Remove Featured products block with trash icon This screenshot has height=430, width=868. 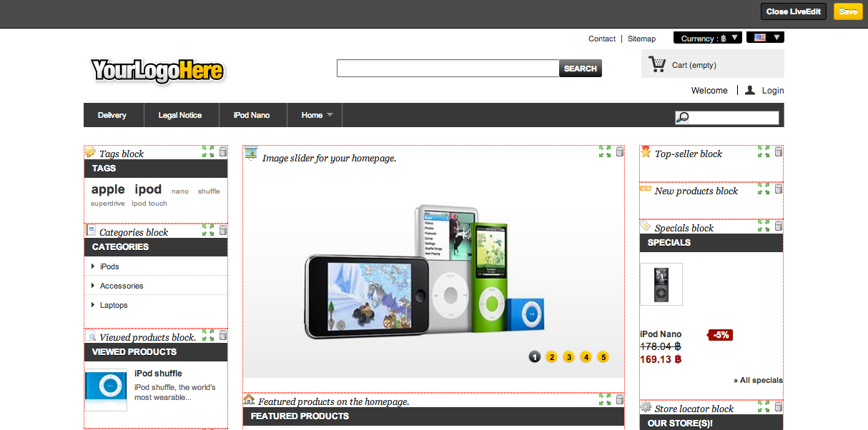(620, 399)
